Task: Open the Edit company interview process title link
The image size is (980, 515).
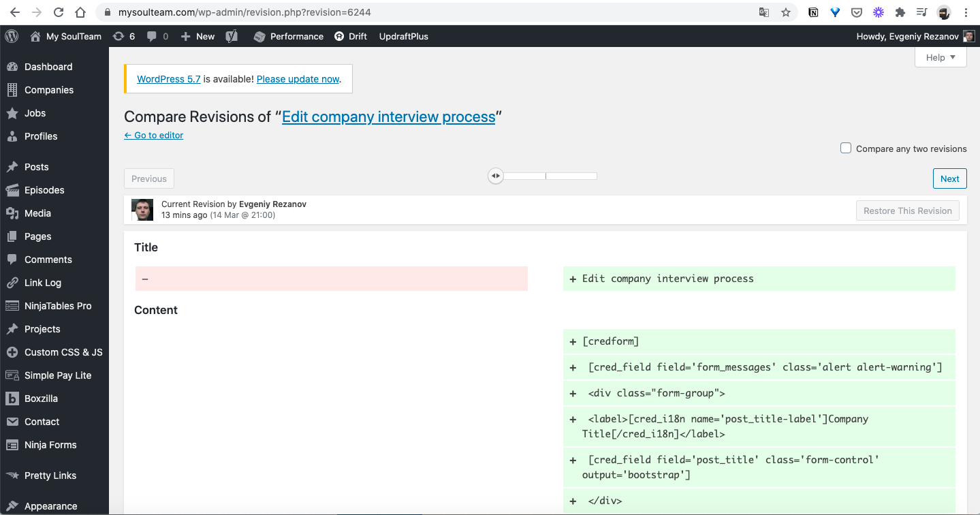Action: (388, 116)
